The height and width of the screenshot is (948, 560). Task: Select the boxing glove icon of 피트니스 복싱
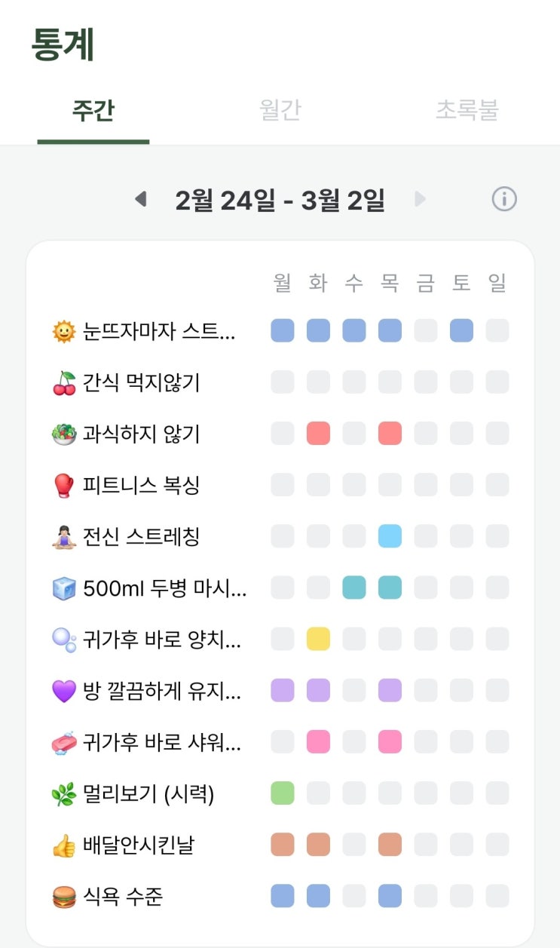64,486
